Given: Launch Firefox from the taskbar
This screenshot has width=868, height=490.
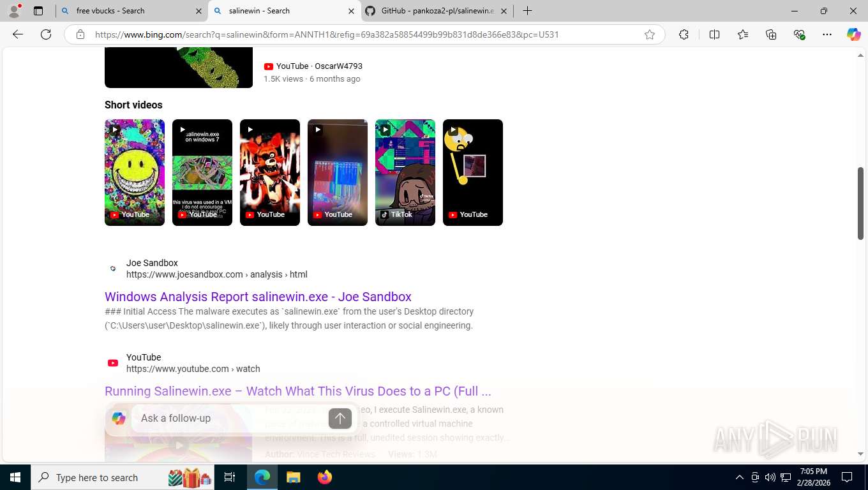Looking at the screenshot, I should [x=325, y=477].
